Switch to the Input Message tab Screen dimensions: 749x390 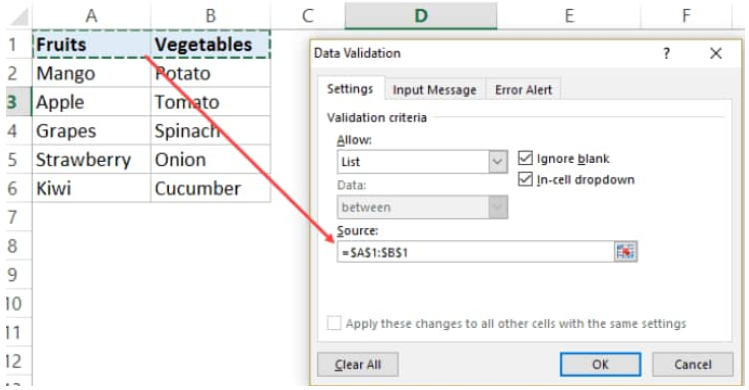pos(434,89)
